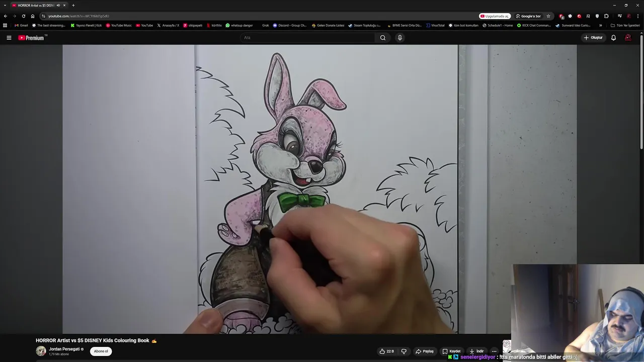This screenshot has width=644, height=362.
Task: Click Google'a Sor lens button
Action: [x=528, y=16]
